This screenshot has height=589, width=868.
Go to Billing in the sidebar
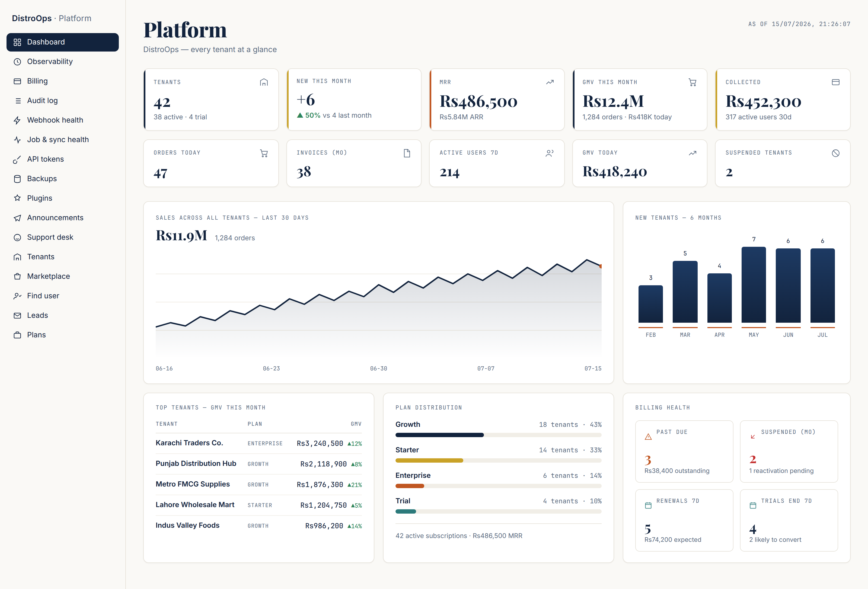pos(37,81)
